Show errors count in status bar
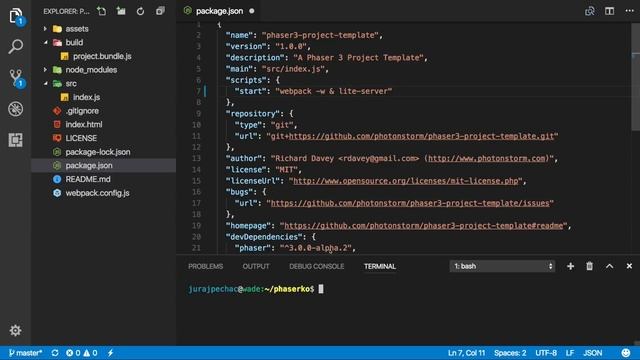The image size is (640, 360). click(73, 353)
